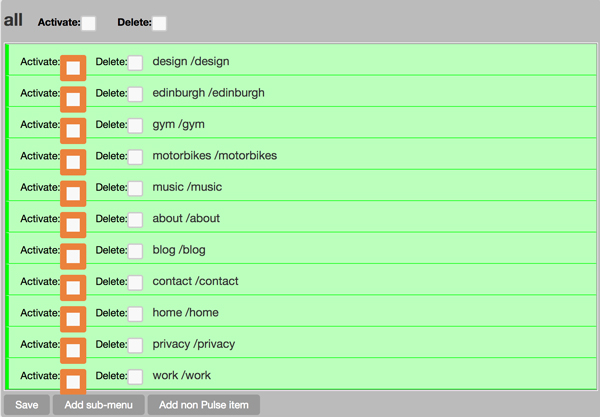Tick the Delete checkbox for all items
This screenshot has height=417, width=600.
coord(160,23)
